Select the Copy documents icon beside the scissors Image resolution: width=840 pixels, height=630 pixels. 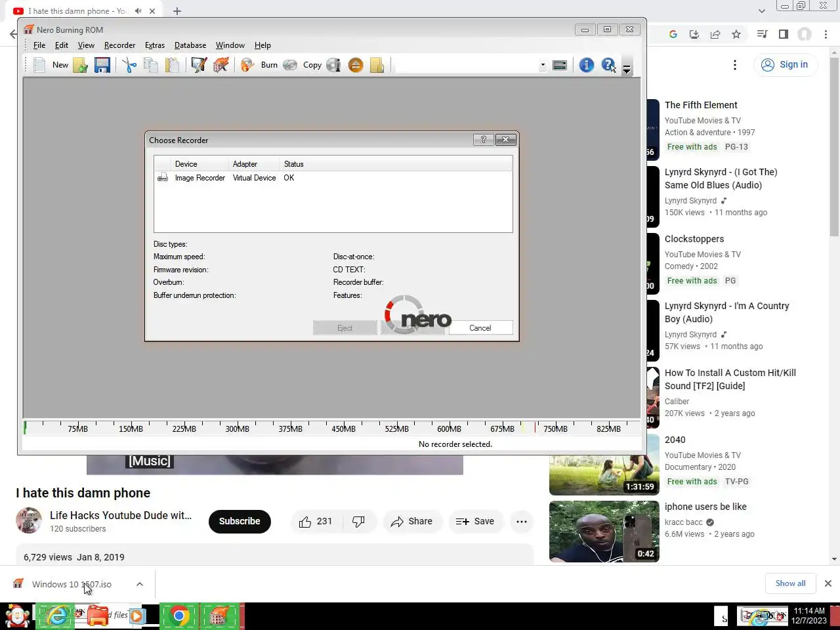(x=151, y=65)
